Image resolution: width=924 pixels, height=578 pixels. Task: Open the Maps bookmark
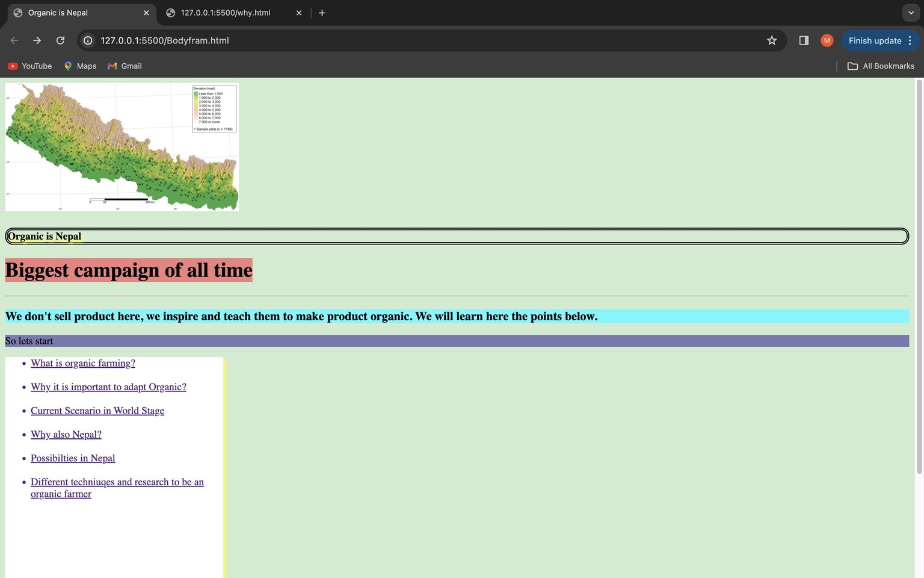click(80, 66)
